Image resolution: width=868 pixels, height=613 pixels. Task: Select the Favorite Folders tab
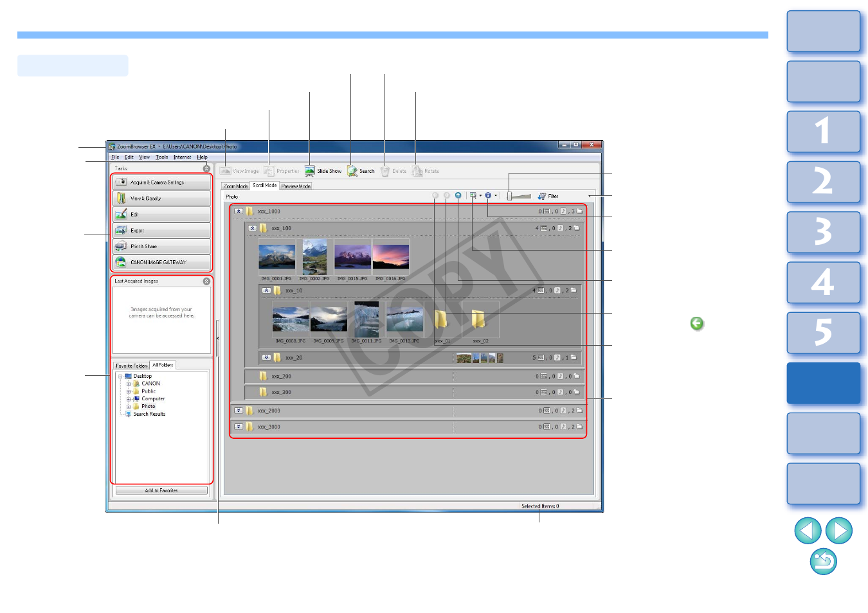[131, 366]
